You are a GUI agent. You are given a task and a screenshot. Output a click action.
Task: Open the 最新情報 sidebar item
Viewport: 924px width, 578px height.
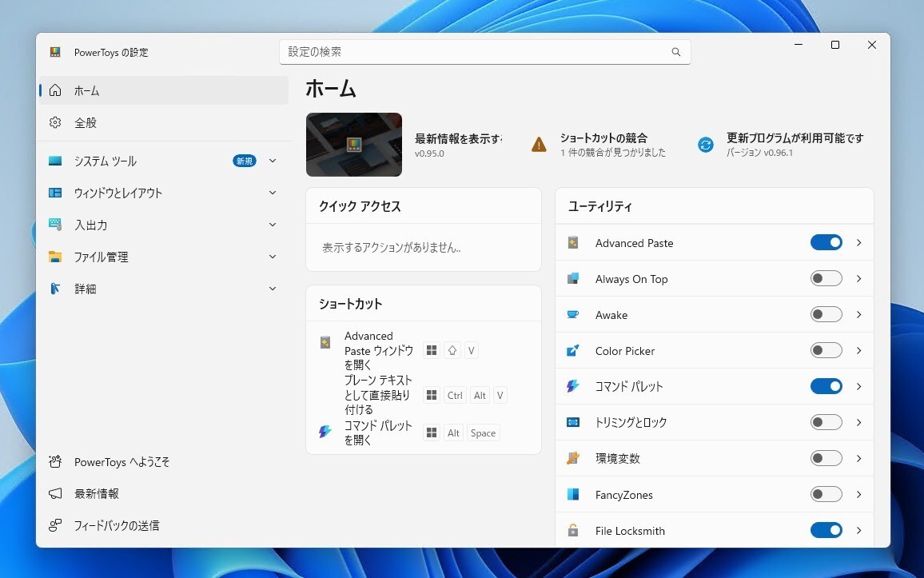97,494
